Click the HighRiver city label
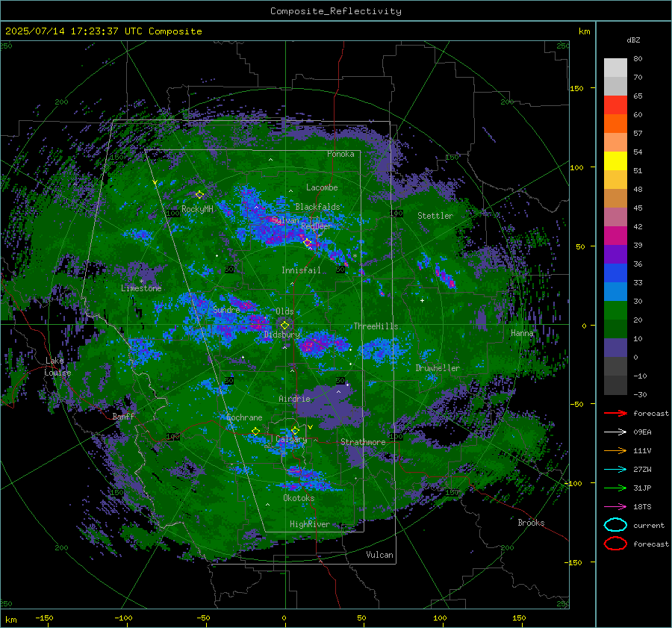Viewport: 672px width, 628px height. coord(310,524)
